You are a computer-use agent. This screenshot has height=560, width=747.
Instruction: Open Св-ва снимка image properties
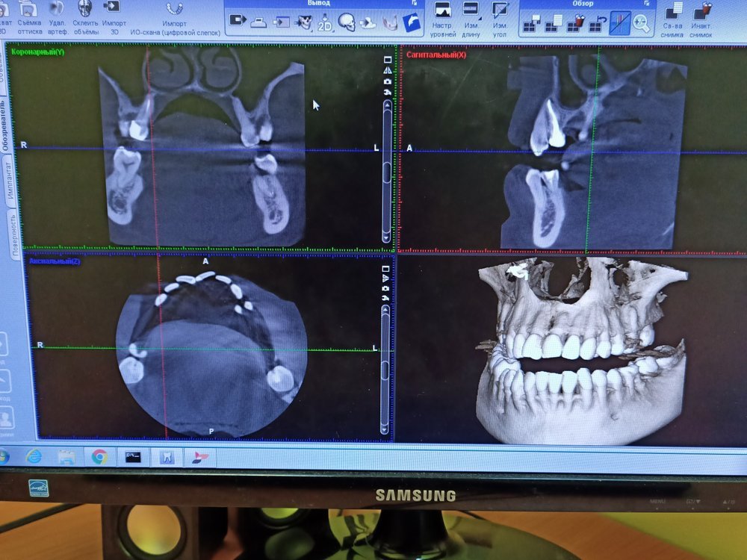[673, 20]
